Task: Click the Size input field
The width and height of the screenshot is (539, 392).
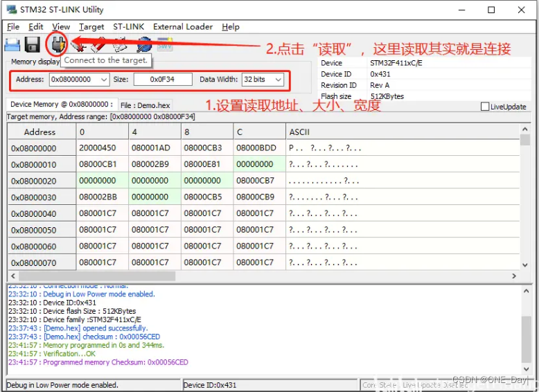Action: pyautogui.click(x=163, y=80)
